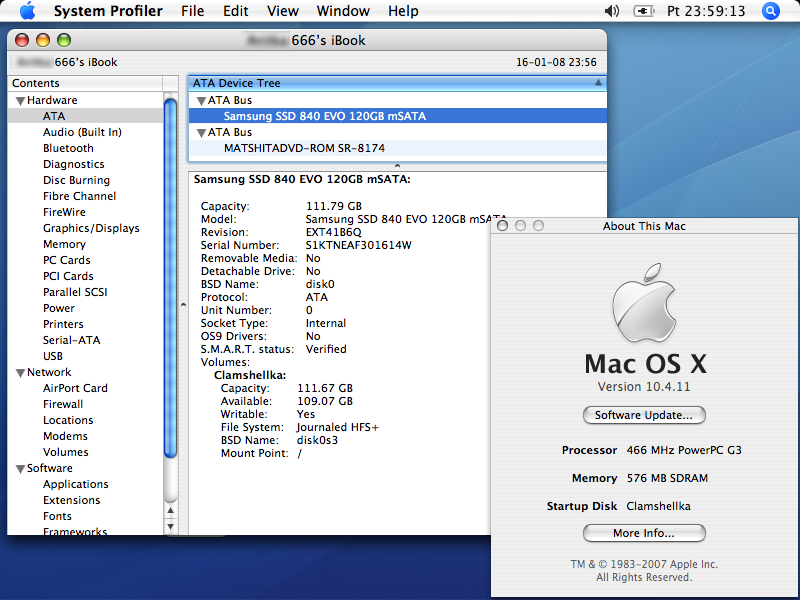The image size is (800, 600).
Task: Select Audio (Built In) item
Action: click(82, 132)
